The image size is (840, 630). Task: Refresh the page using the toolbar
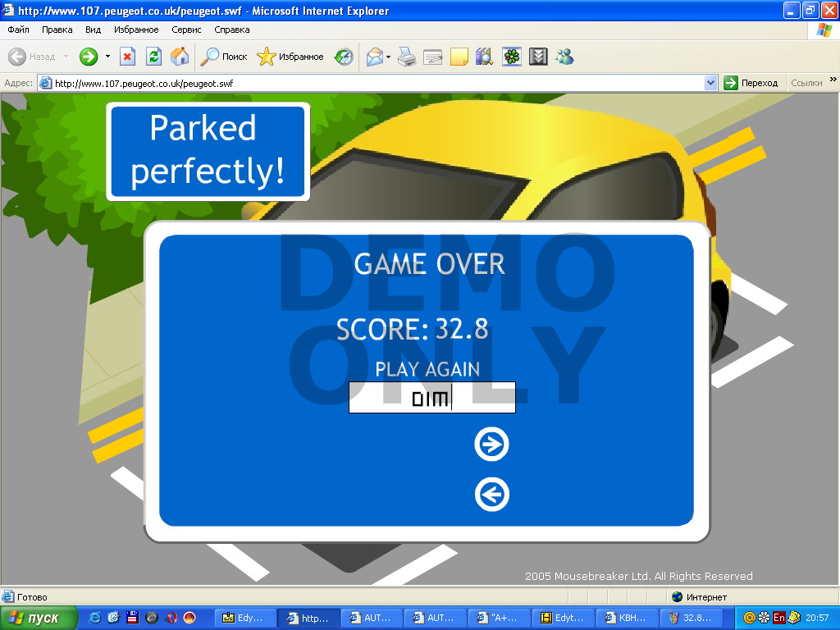click(153, 57)
